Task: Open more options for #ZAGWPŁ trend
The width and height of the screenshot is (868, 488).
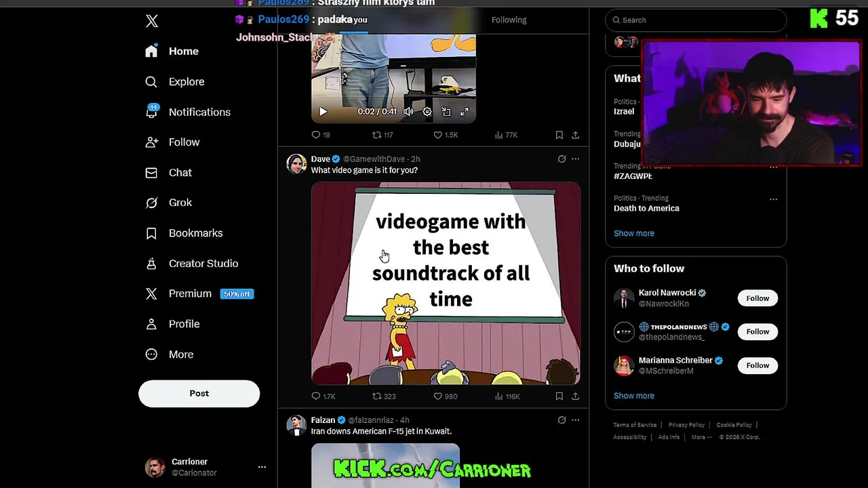Action: [x=773, y=167]
